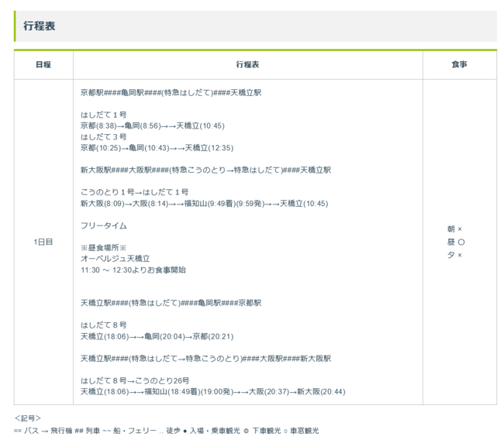
Task: Click the 朝 × breakfast entry
Action: 454,229
